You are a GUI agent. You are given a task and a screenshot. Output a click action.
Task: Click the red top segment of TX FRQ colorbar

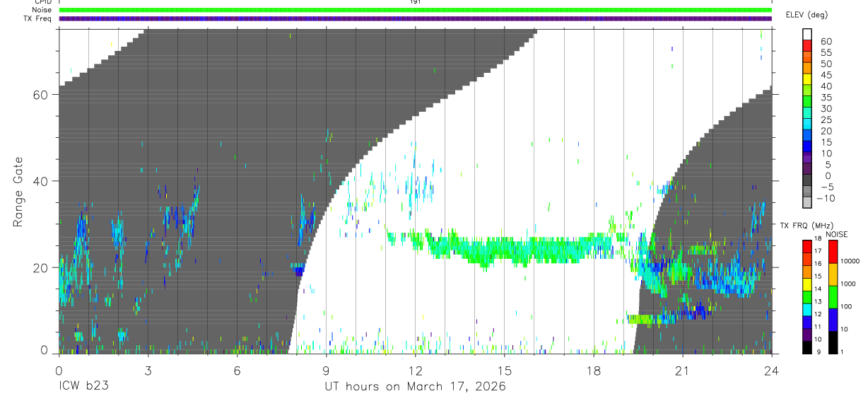pyautogui.click(x=807, y=247)
